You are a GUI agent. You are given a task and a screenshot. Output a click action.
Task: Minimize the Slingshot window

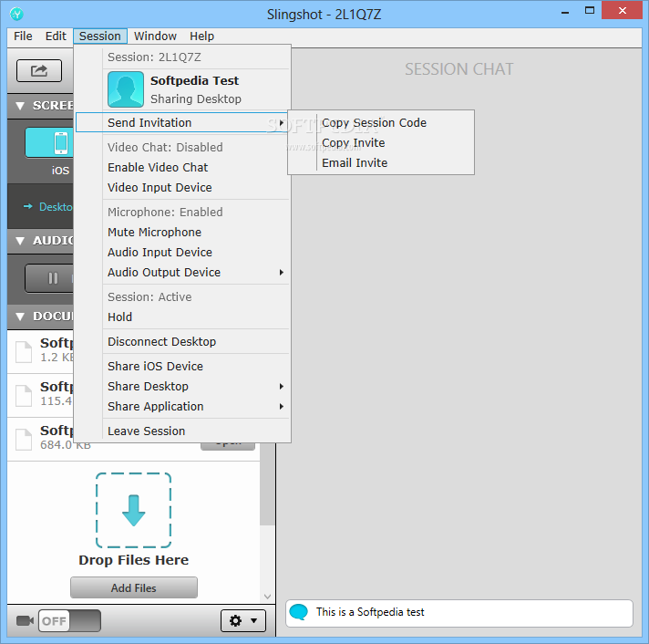[565, 13]
